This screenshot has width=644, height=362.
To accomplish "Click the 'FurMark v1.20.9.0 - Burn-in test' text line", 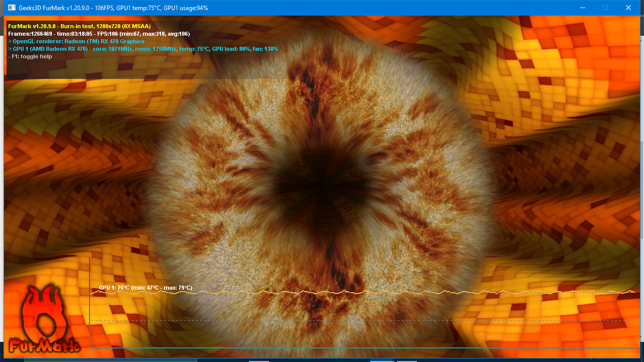I will (x=79, y=26).
